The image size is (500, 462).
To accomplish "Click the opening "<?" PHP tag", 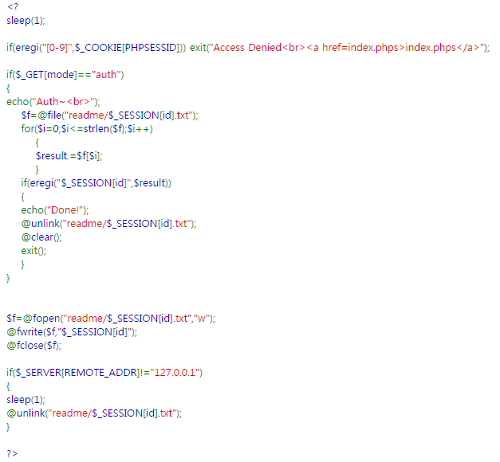I will [x=12, y=7].
